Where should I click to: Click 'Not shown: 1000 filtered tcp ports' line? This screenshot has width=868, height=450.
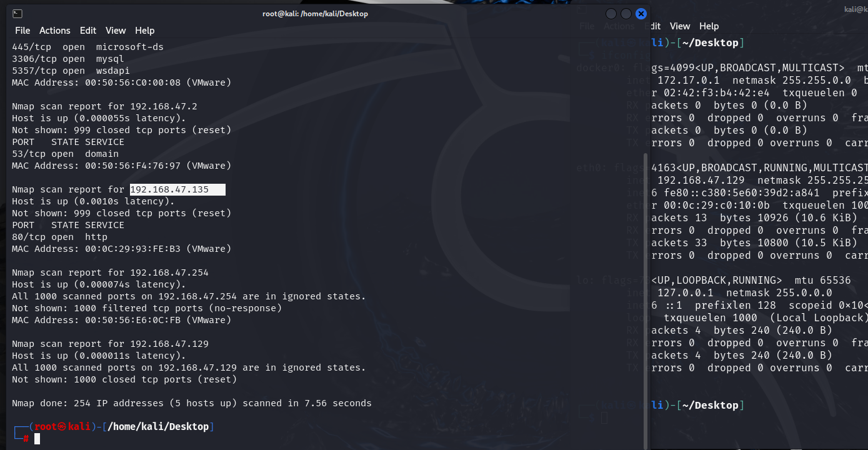pos(147,308)
